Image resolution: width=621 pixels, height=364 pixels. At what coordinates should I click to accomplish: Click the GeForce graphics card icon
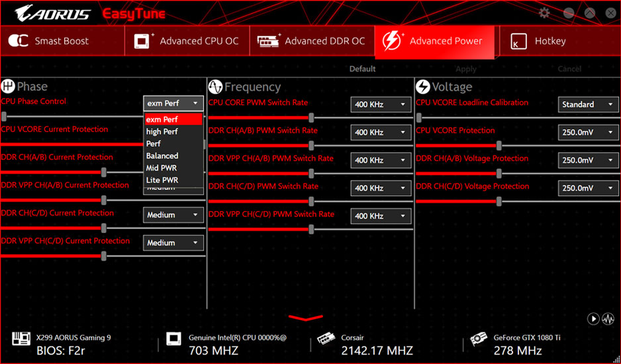[479, 341]
